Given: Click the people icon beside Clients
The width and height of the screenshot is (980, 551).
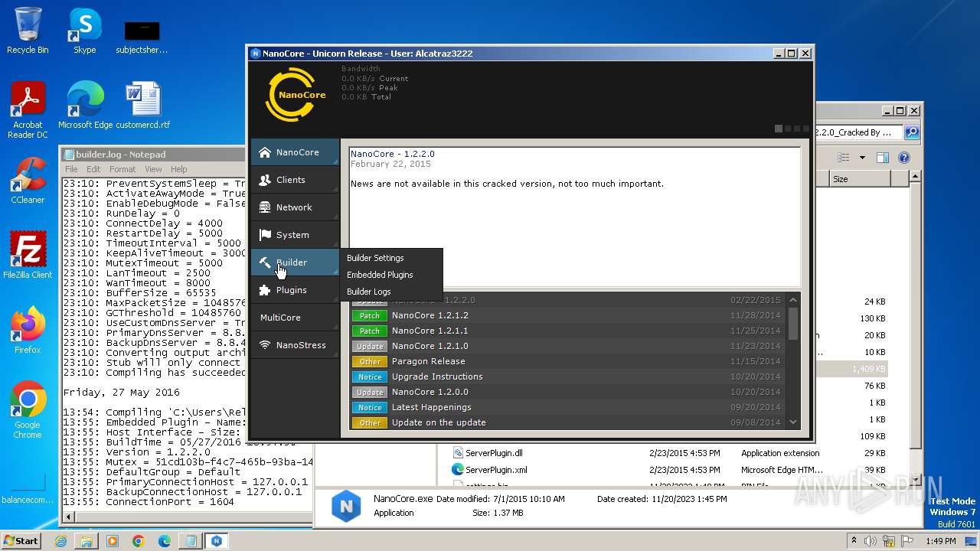Looking at the screenshot, I should tap(265, 180).
